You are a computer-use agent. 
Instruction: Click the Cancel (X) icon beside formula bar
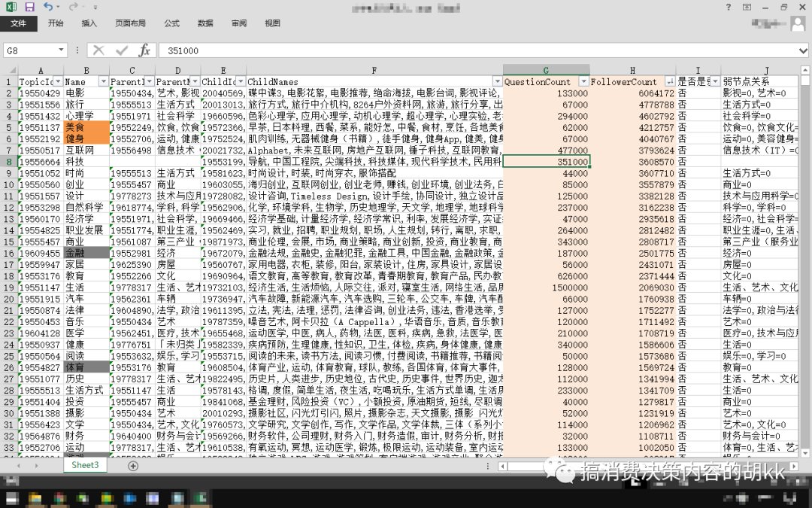pyautogui.click(x=98, y=50)
